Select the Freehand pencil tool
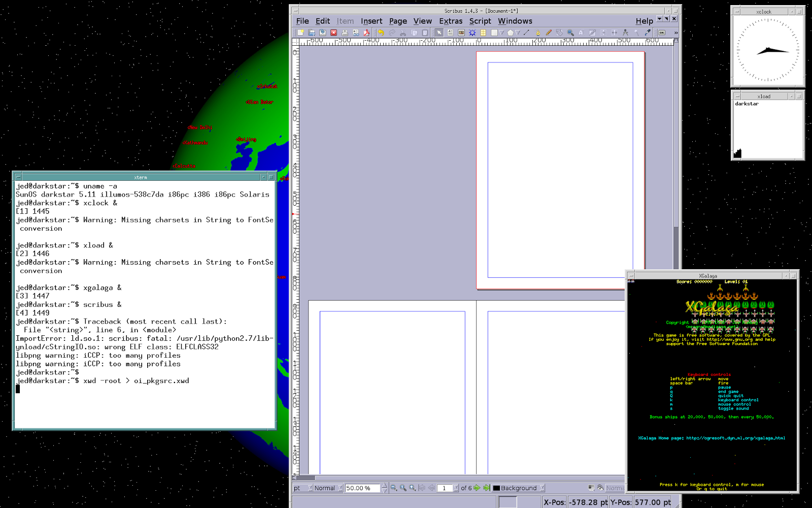Viewport: 812px width, 508px height. 549,33
